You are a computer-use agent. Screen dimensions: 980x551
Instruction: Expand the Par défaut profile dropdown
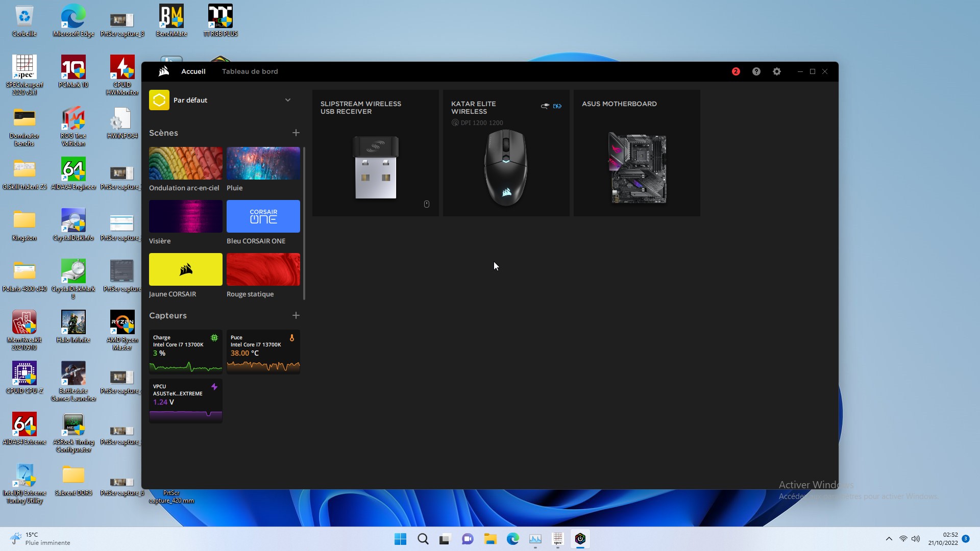(288, 100)
